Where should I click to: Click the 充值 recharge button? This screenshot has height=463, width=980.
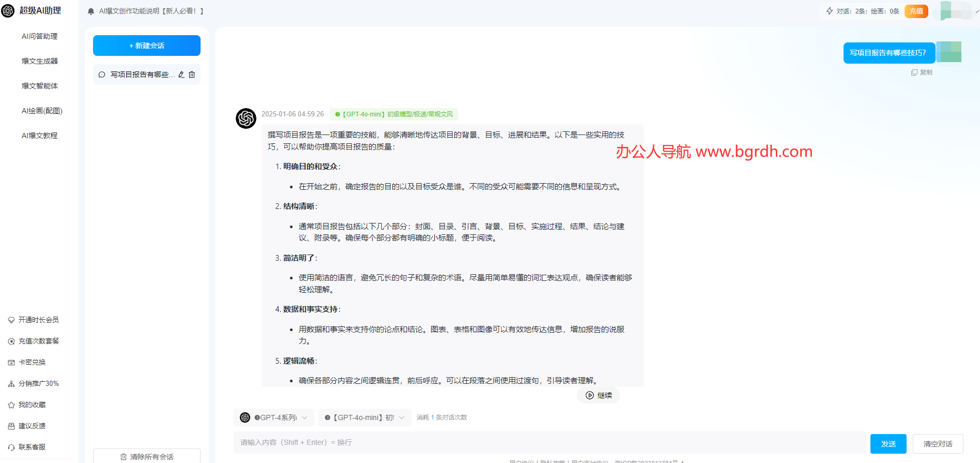[x=916, y=11]
